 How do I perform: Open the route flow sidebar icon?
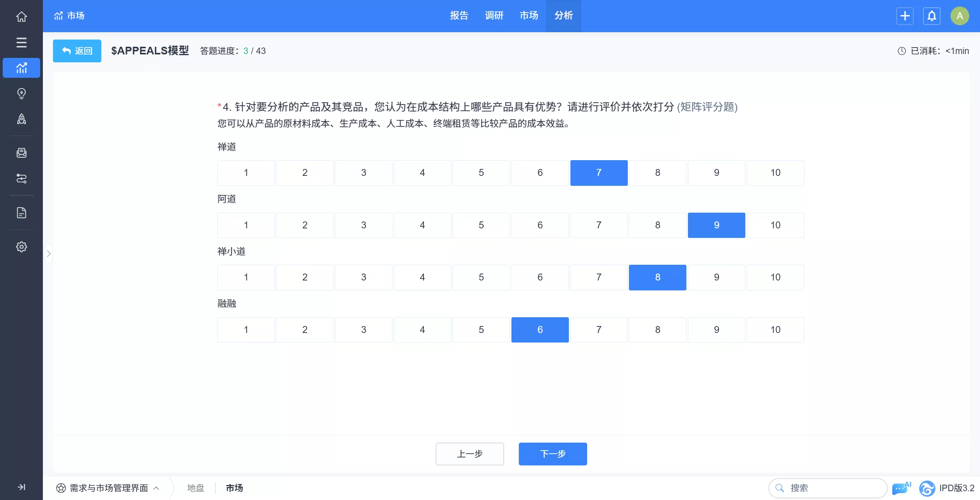21,179
